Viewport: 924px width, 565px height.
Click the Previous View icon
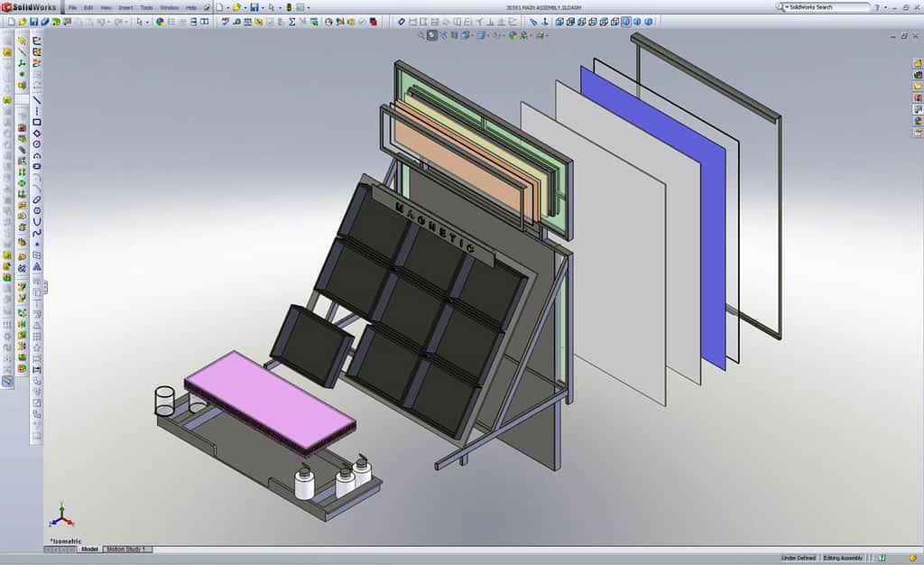tap(443, 35)
